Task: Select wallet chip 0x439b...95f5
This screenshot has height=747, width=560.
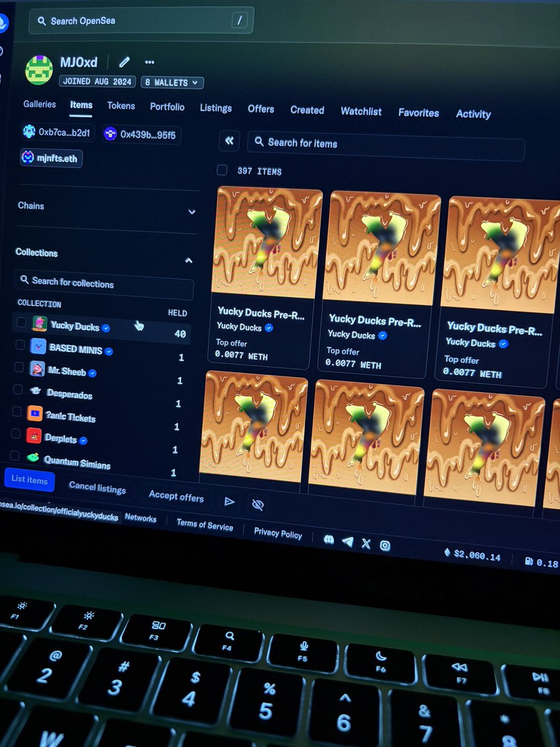Action: (x=141, y=134)
